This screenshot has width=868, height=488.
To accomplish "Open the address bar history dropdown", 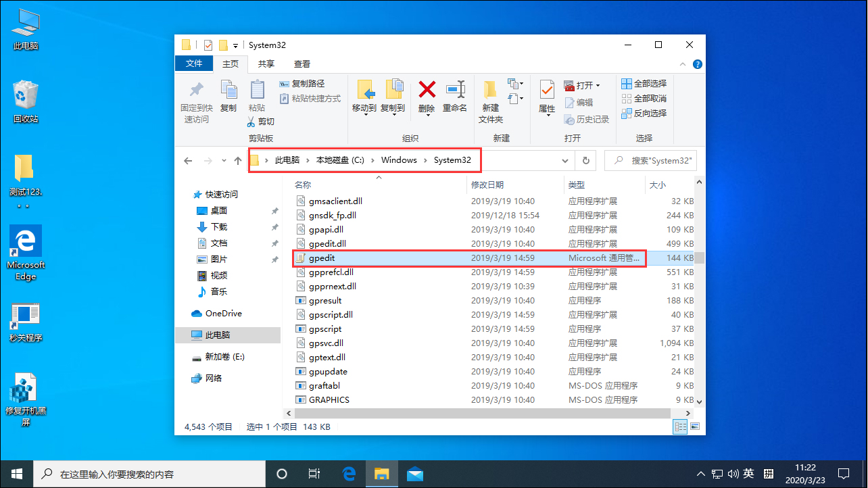I will 564,160.
